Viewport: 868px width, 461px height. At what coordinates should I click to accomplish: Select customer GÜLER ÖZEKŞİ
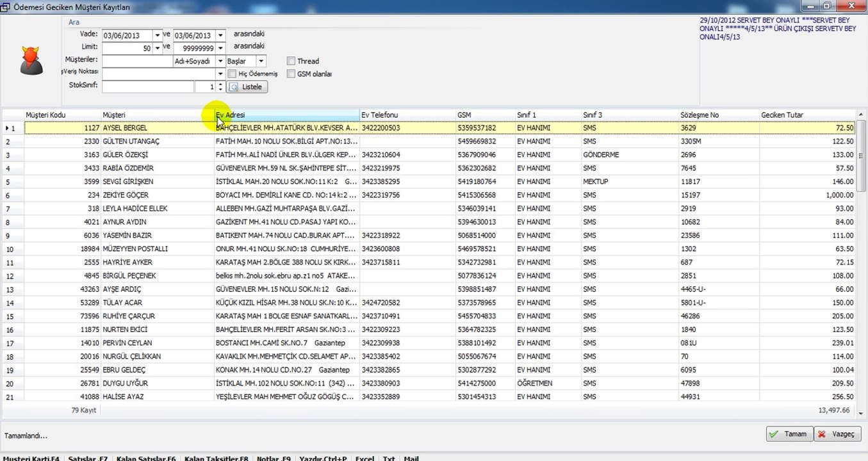click(x=125, y=155)
